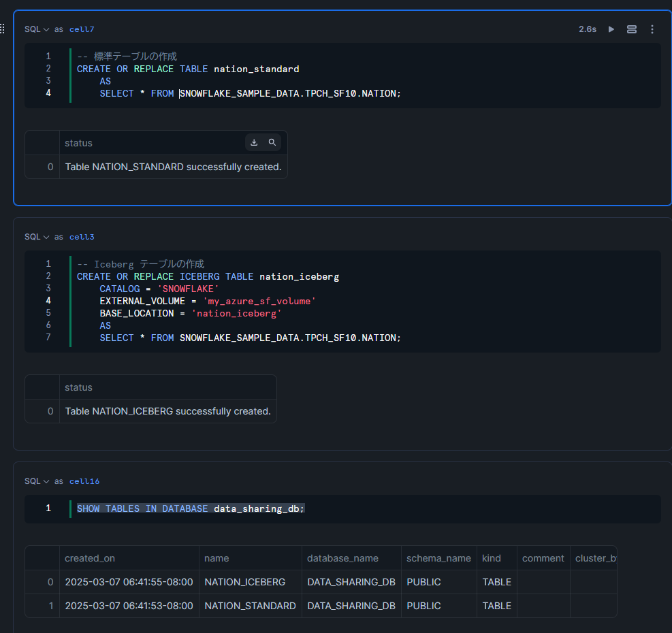Sort by the created_on column header

click(x=129, y=558)
